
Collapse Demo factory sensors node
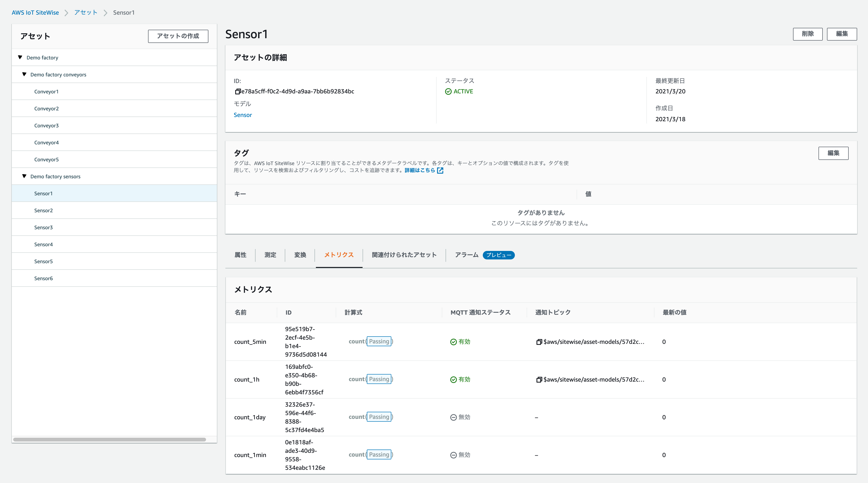[x=24, y=176]
